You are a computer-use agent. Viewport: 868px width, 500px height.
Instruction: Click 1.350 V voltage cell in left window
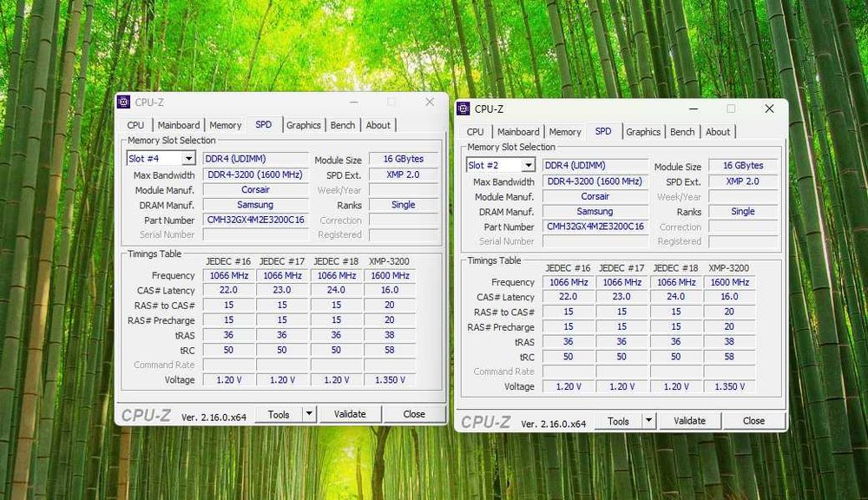pyautogui.click(x=390, y=380)
